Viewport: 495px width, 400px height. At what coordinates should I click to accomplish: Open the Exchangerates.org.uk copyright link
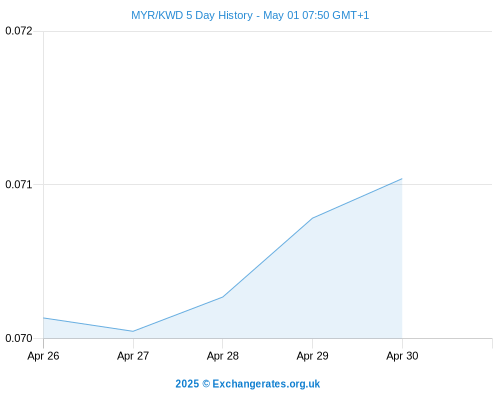(247, 384)
